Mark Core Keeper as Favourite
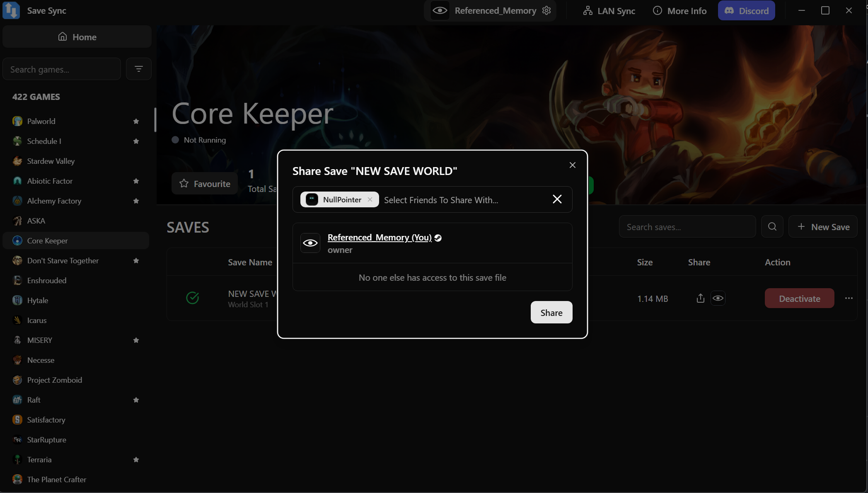This screenshot has height=493, width=868. pyautogui.click(x=205, y=183)
